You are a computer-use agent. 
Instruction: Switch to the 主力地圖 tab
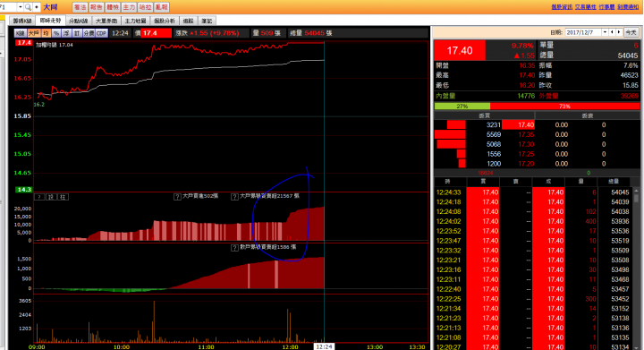pos(136,21)
